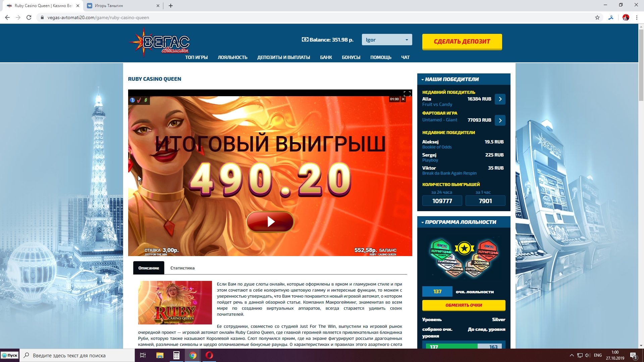
Task: Switch to the Статистика tab
Action: [x=182, y=268]
